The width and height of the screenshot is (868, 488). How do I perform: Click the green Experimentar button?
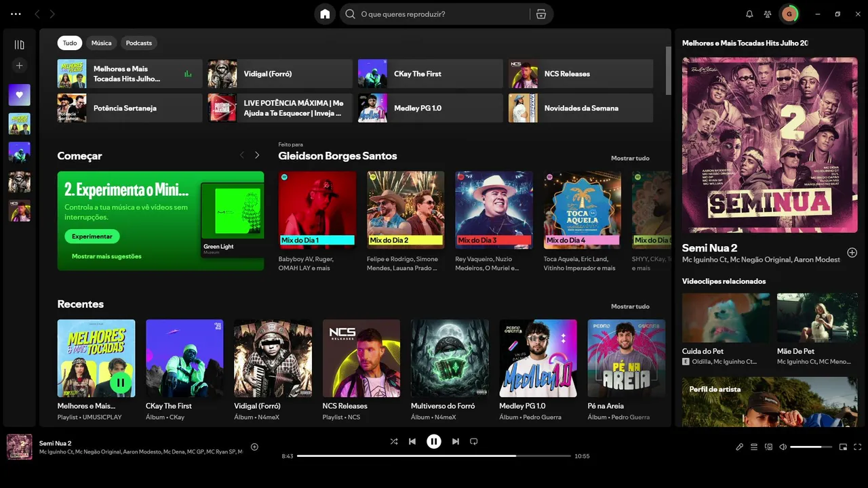(x=92, y=237)
